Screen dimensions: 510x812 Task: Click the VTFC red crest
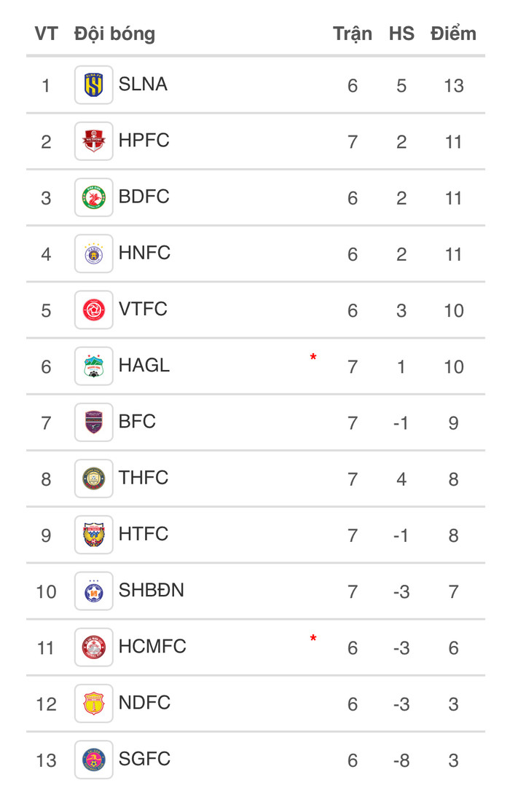click(x=93, y=310)
